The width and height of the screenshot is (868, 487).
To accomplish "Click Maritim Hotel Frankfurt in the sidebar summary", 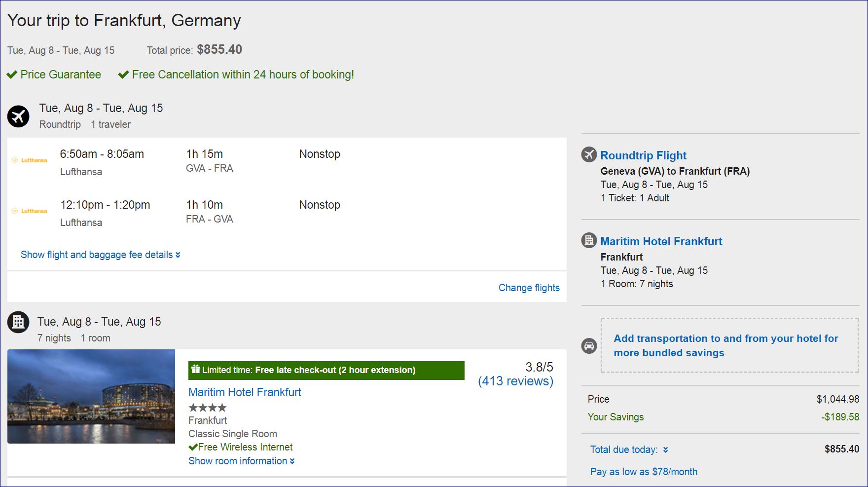I will tap(661, 241).
